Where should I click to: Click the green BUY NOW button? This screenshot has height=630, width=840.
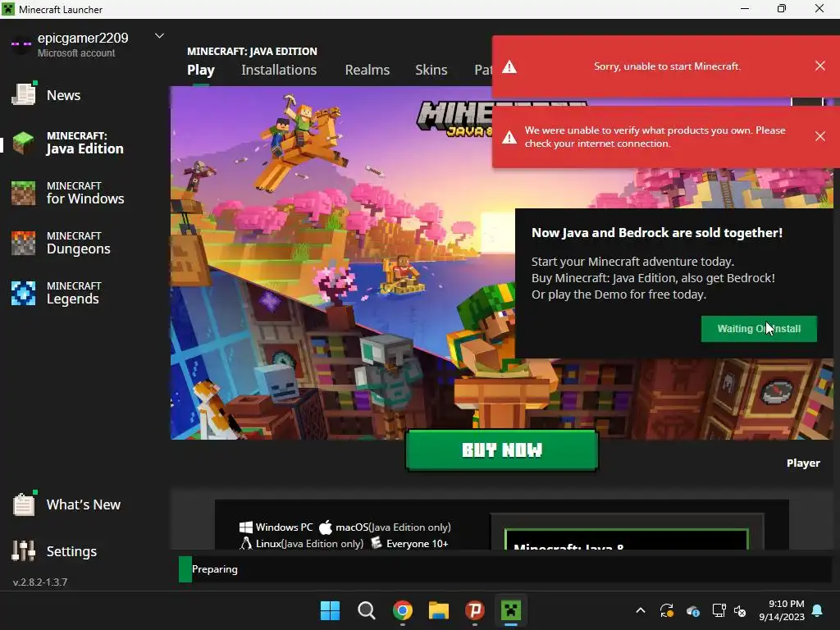pyautogui.click(x=502, y=450)
